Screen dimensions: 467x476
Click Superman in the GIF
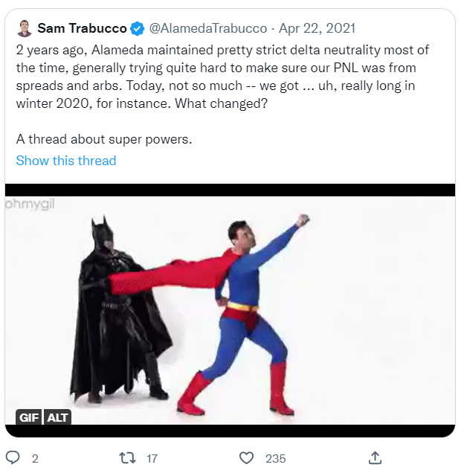(249, 312)
